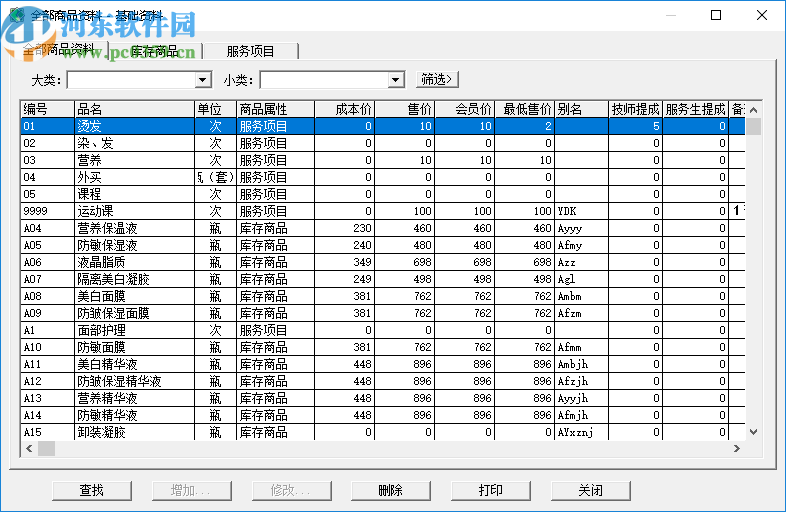Click the cost price 230 cell

tap(344, 228)
